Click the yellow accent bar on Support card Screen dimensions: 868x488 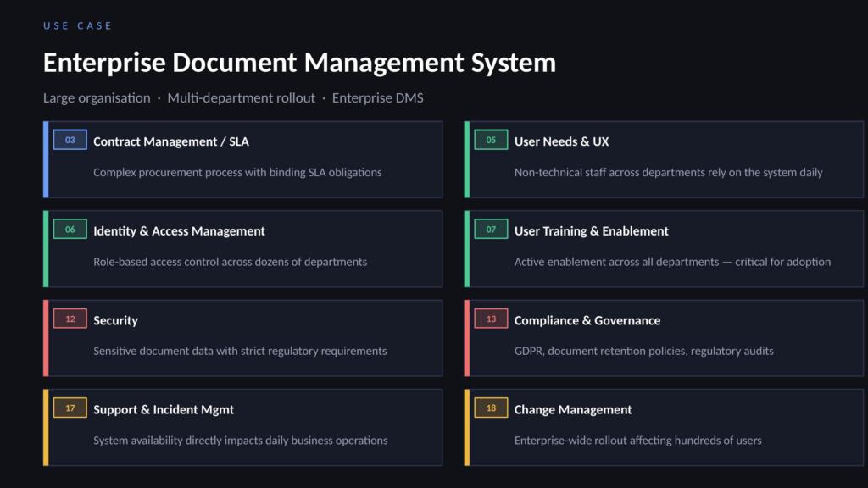pos(46,427)
